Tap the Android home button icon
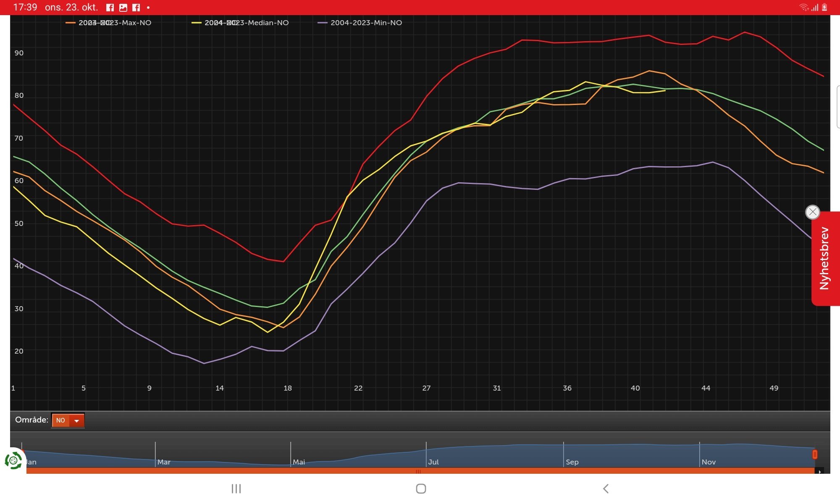840x504 pixels. 421,488
